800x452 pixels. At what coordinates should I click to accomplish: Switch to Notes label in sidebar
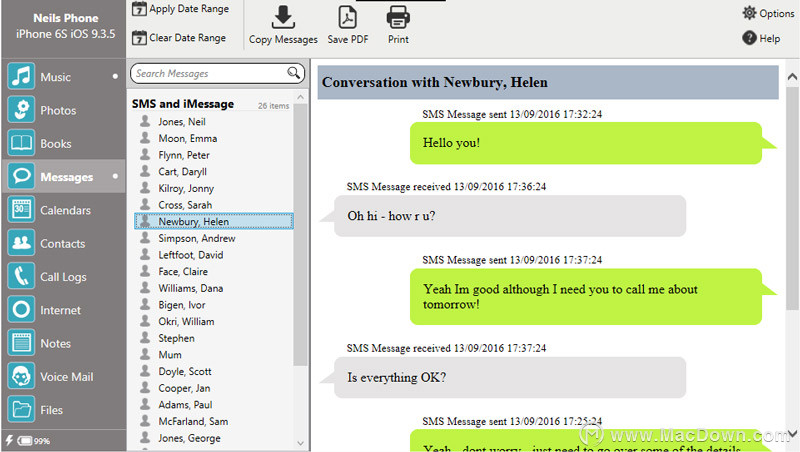pyautogui.click(x=56, y=343)
